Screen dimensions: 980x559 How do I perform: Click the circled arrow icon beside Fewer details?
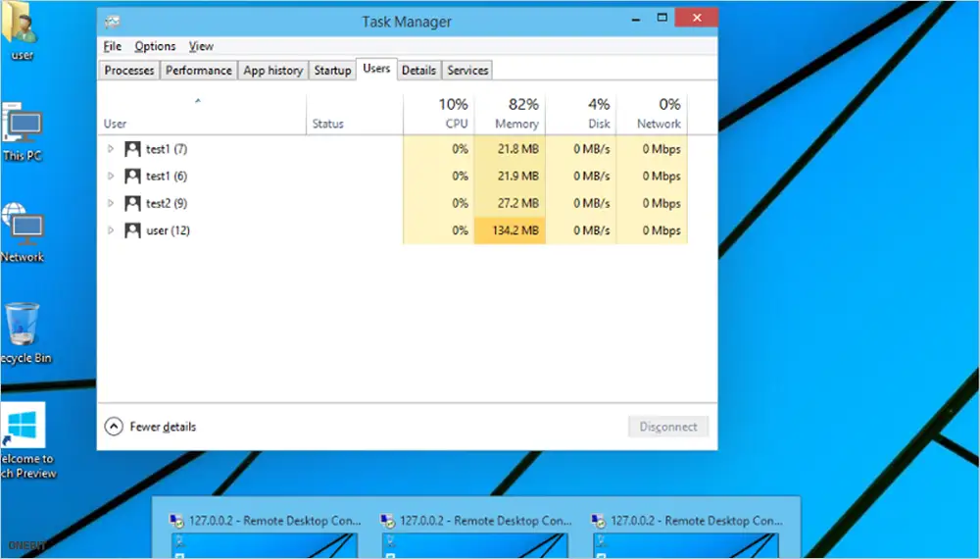[x=114, y=427]
